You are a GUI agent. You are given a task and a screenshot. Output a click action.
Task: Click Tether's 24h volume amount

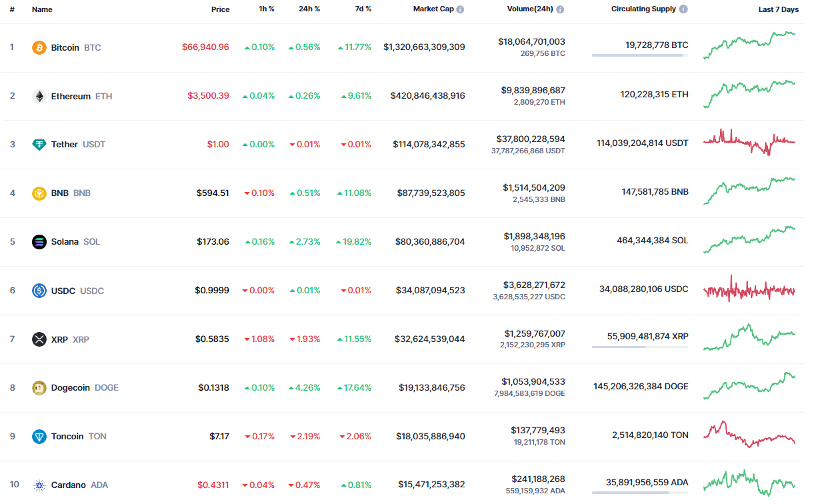click(x=531, y=139)
